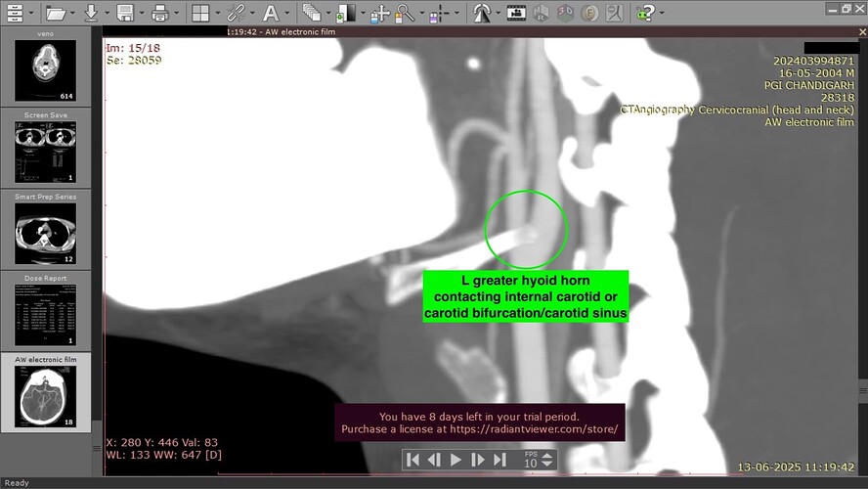The image size is (868, 489).
Task: Expand the window level presets dropdown arrow
Action: (x=363, y=13)
